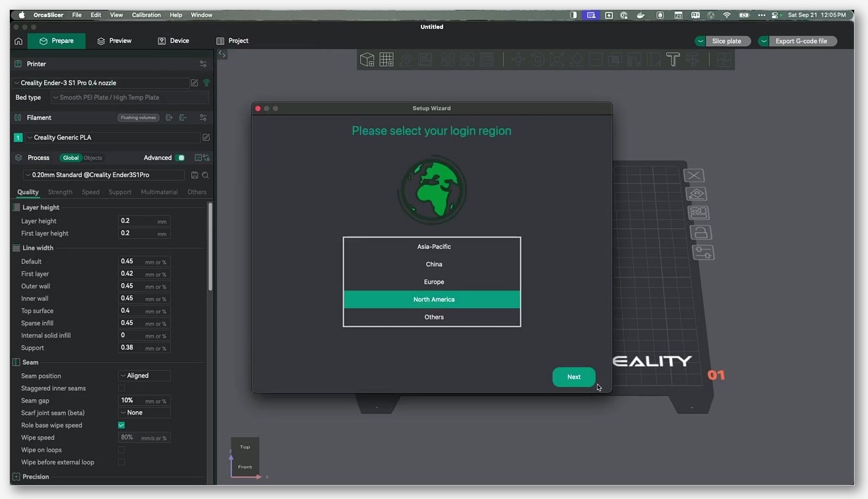This screenshot has height=499, width=868.
Task: Click the Next button in Setup Wizard
Action: (x=574, y=377)
